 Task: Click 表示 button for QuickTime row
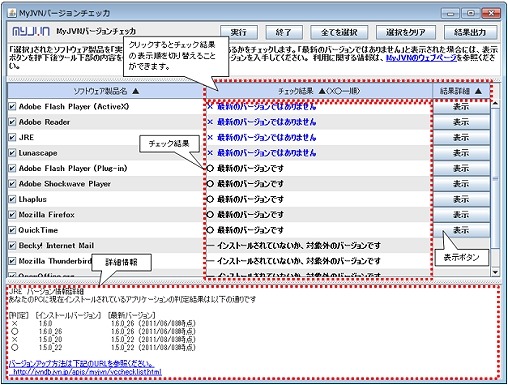(461, 230)
